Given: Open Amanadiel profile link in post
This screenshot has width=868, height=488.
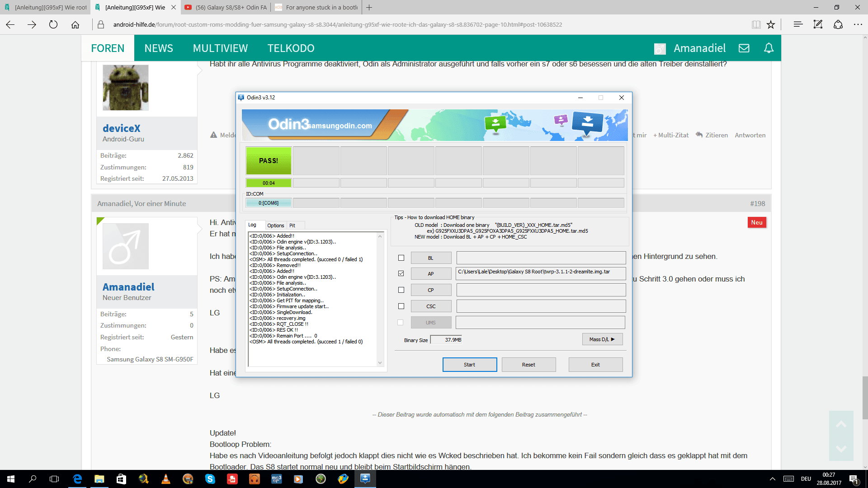Looking at the screenshot, I should click(128, 287).
